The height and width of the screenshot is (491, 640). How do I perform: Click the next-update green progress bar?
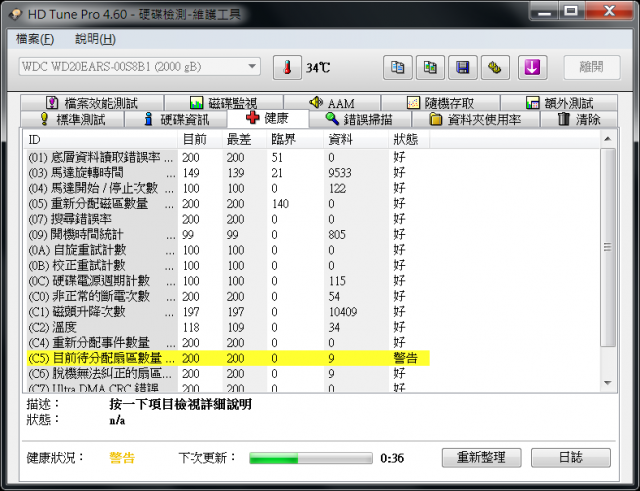311,458
